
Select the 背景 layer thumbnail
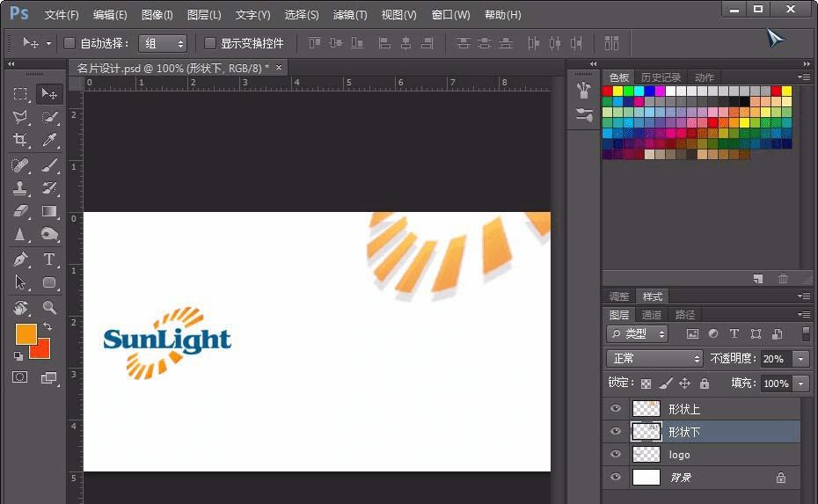coord(646,478)
